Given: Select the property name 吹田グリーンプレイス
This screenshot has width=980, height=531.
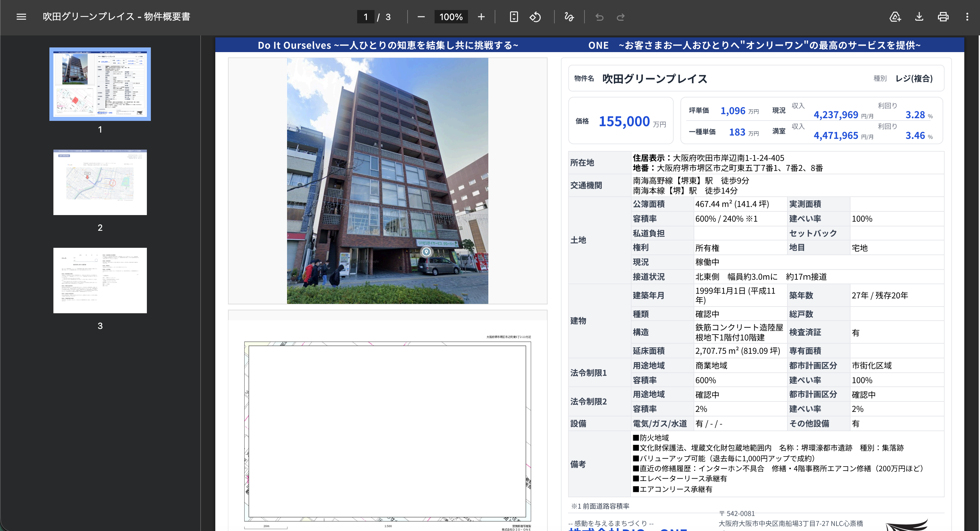Looking at the screenshot, I should [x=655, y=79].
